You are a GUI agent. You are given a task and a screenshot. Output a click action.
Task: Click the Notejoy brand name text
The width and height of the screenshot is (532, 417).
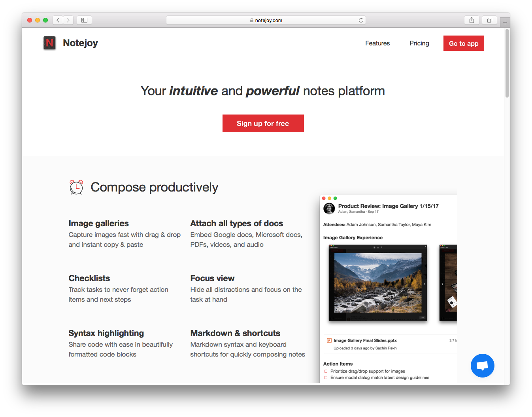80,43
